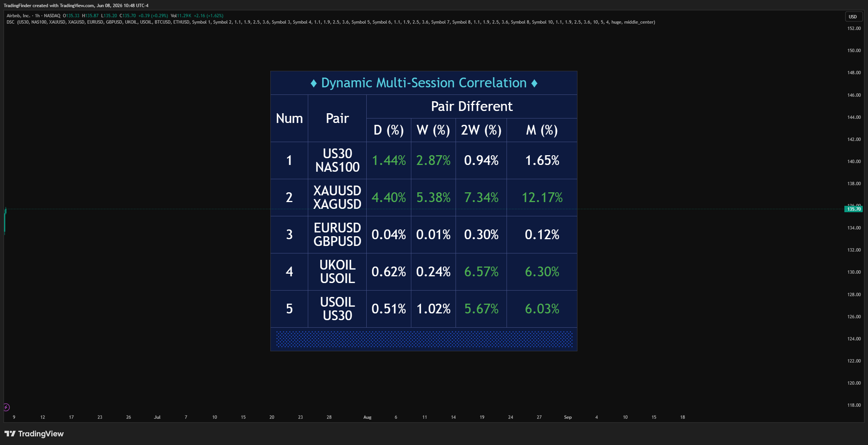The height and width of the screenshot is (445, 868).
Task: Click the 140.00 price axis label
Action: (x=854, y=162)
